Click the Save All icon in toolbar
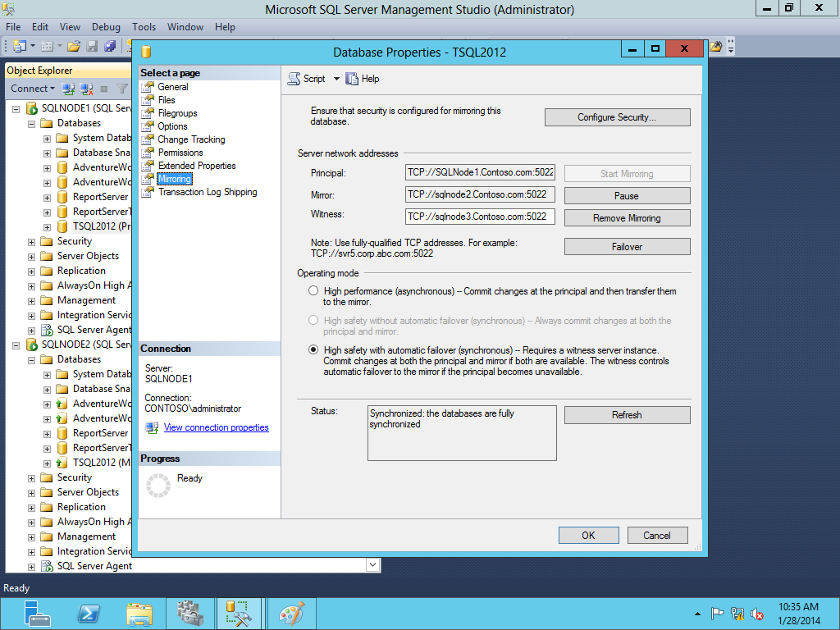Screen dimensions: 840x630 (110, 47)
